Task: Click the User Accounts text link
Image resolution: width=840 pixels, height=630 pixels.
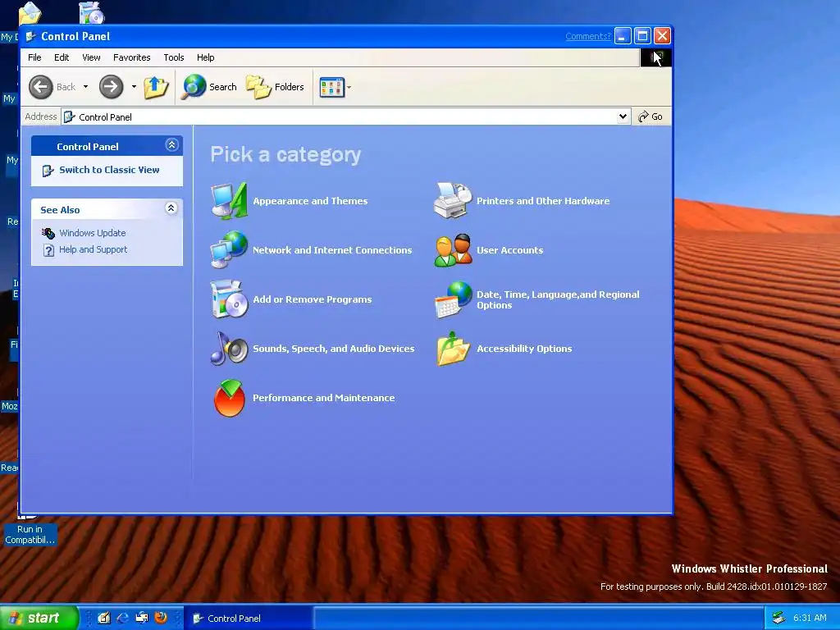Action: coord(510,250)
